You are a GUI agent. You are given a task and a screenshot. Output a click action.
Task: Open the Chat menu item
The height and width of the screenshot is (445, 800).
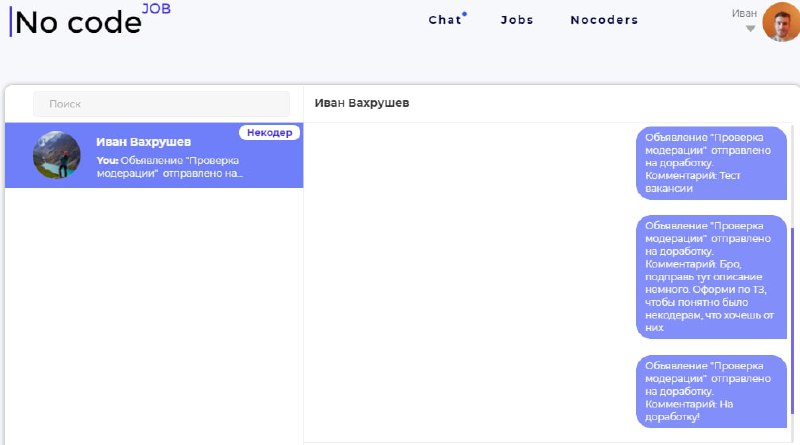click(x=445, y=20)
